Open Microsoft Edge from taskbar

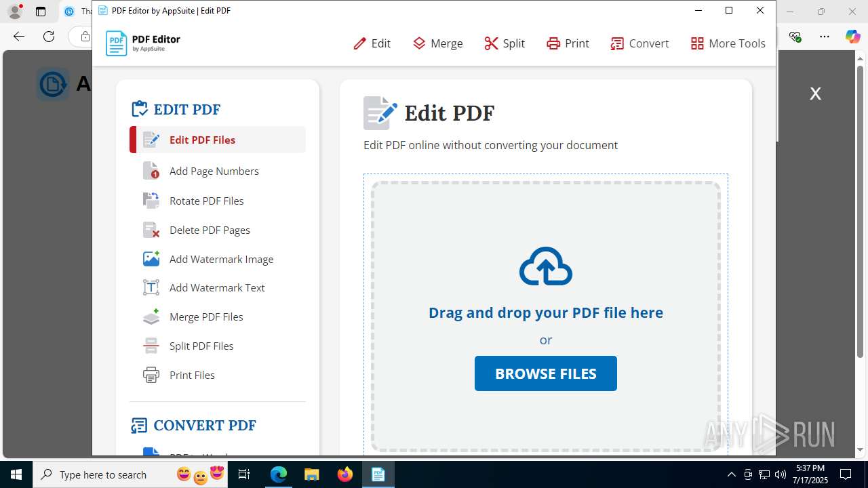click(279, 474)
